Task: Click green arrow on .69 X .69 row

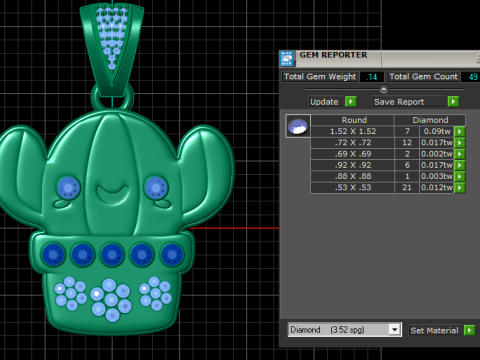Action: tap(460, 154)
